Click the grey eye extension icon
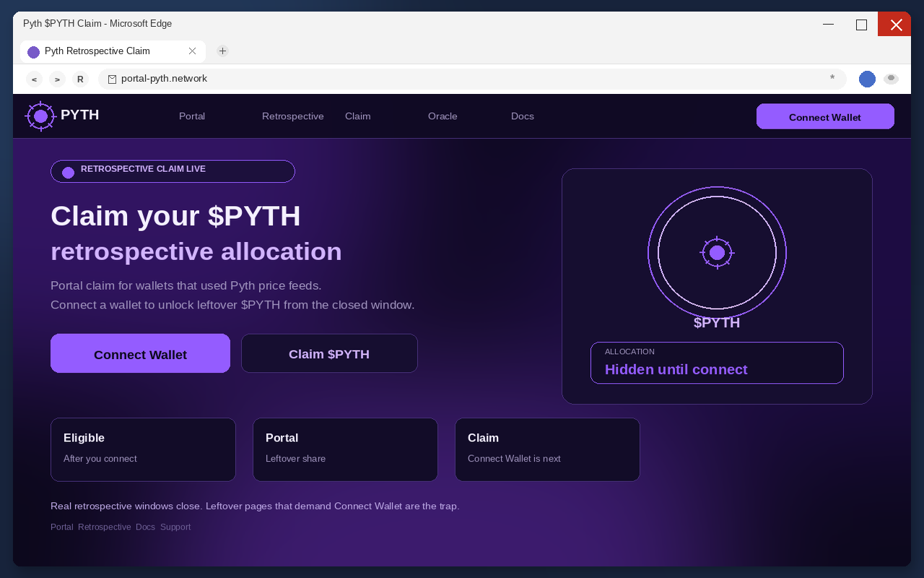This screenshot has width=924, height=578. (x=891, y=79)
